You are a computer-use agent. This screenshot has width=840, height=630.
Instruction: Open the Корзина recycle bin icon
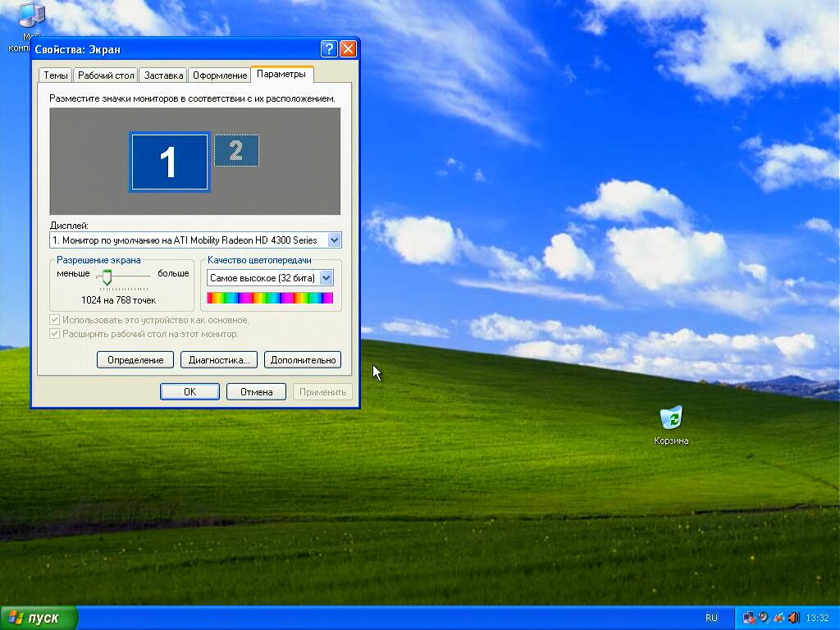coord(671,426)
